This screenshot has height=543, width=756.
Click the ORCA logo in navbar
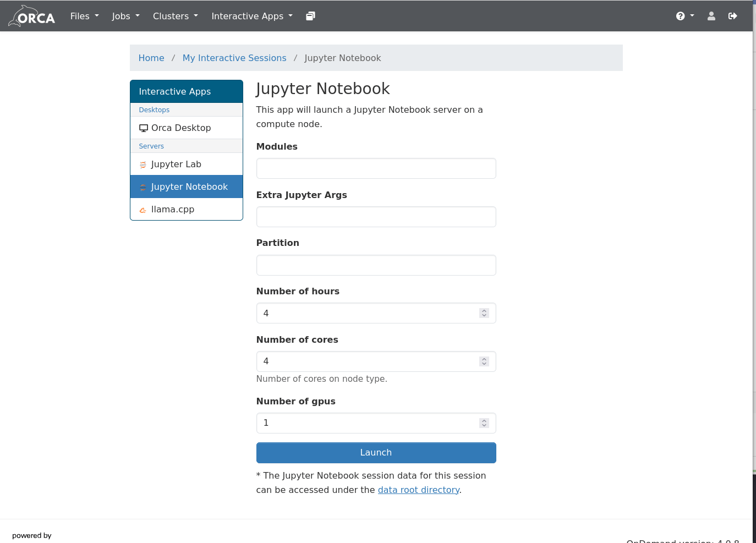32,17
